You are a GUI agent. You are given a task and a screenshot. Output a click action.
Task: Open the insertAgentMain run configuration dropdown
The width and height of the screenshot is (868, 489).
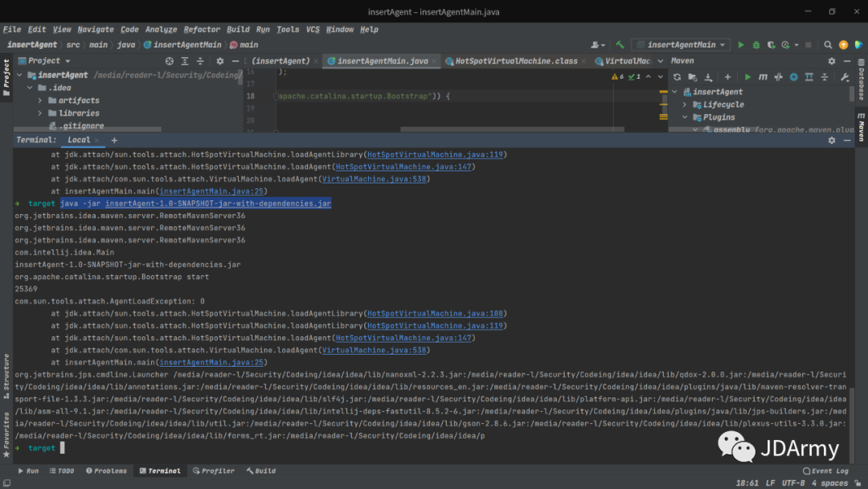coord(682,45)
